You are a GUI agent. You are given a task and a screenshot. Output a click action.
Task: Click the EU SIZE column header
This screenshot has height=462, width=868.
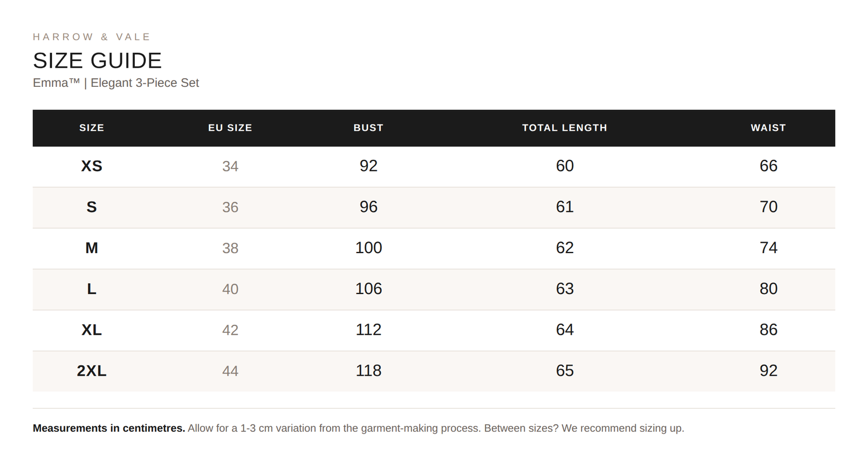(230, 128)
